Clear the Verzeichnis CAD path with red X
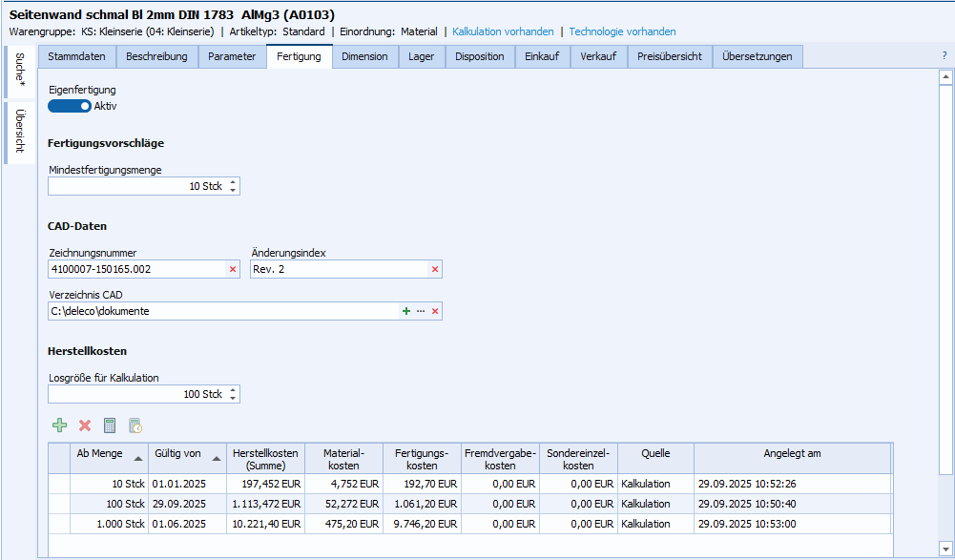This screenshot has width=955, height=560. [435, 311]
